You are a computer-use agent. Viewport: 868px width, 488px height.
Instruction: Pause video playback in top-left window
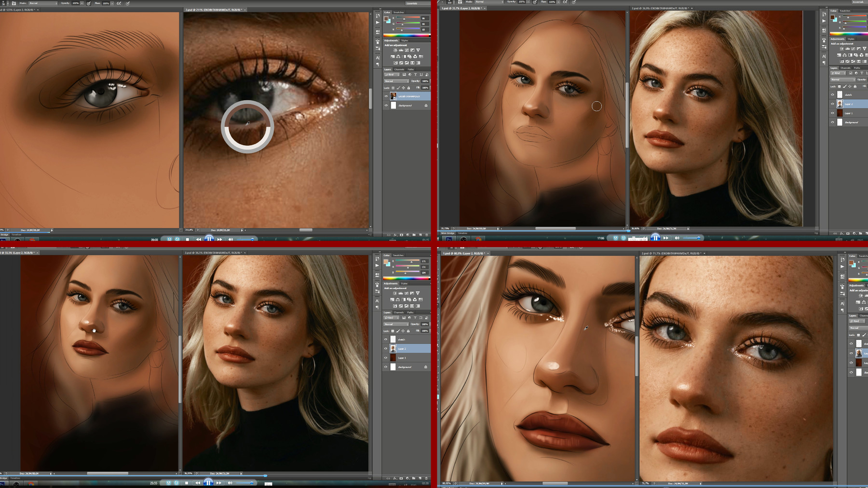209,238
